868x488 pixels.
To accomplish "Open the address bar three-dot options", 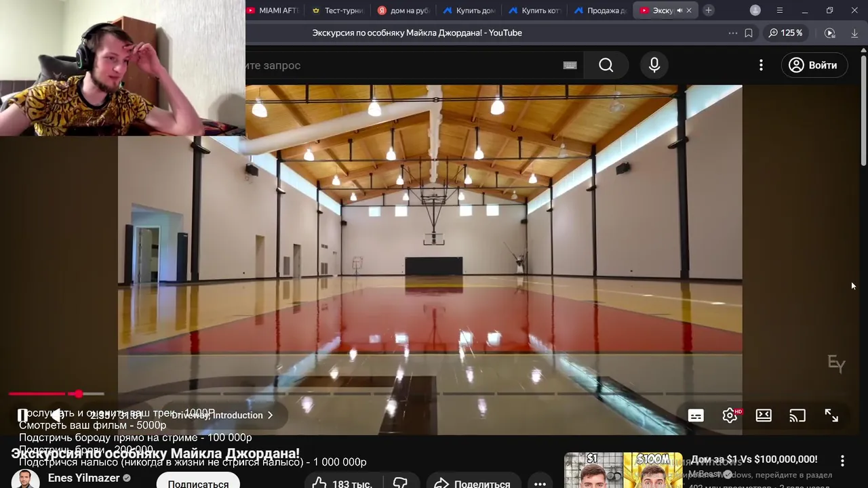I will tap(733, 33).
